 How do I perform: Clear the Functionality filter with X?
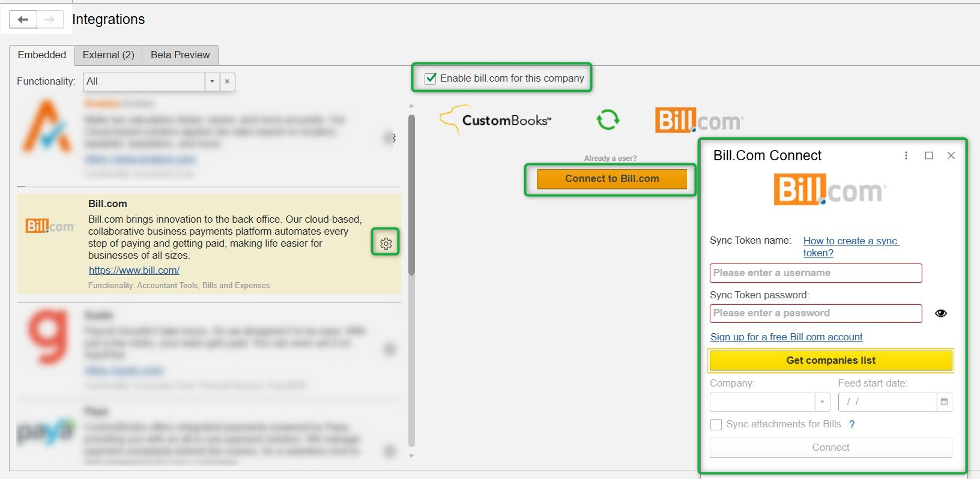coord(227,82)
